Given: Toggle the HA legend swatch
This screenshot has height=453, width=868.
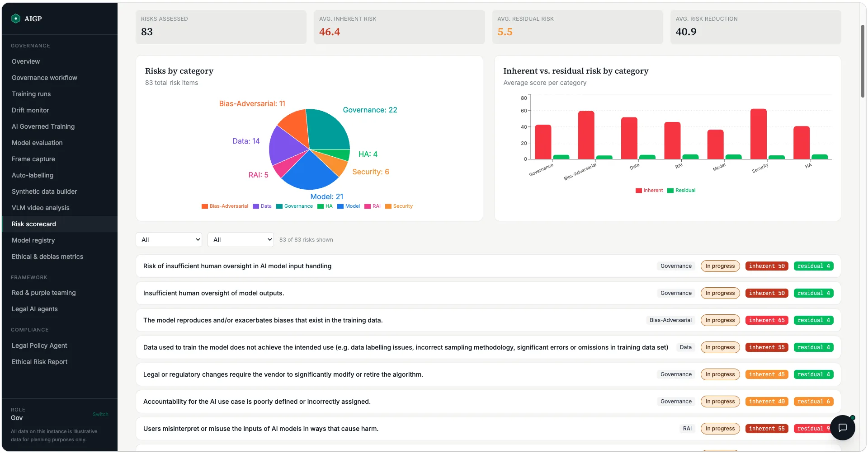Looking at the screenshot, I should (x=321, y=206).
